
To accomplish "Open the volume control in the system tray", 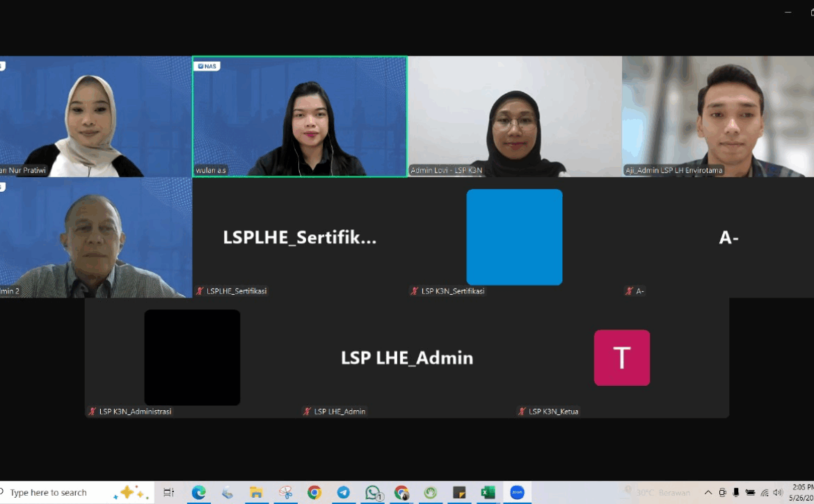I will click(x=778, y=493).
